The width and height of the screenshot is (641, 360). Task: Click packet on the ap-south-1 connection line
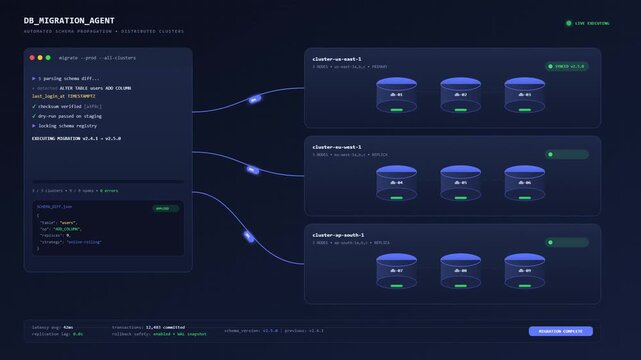click(x=249, y=236)
